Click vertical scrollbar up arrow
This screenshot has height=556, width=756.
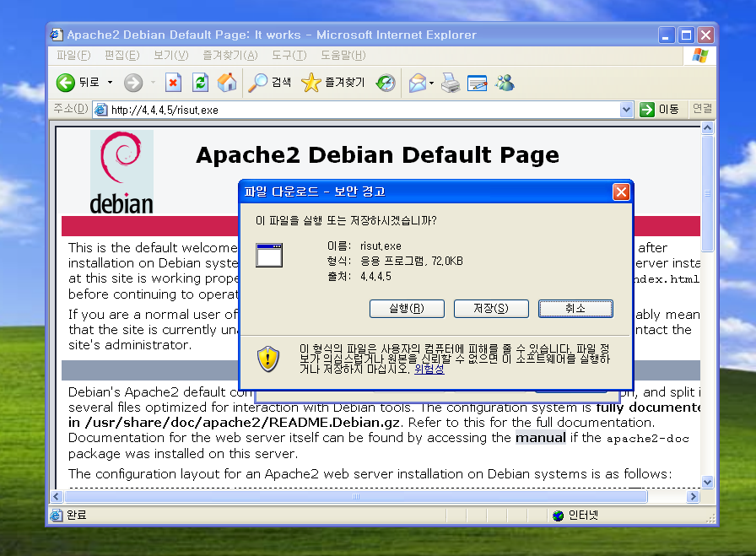pos(707,128)
